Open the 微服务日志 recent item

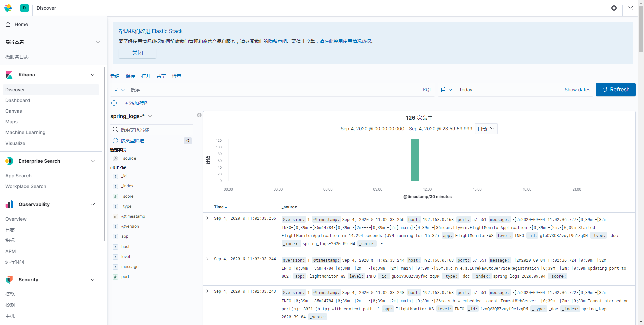[x=17, y=57]
